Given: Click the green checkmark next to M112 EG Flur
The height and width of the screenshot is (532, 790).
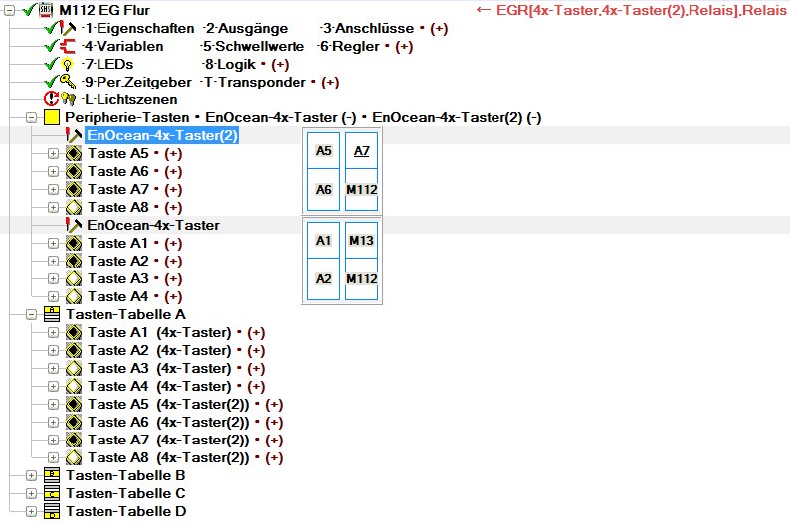Looking at the screenshot, I should click(27, 10).
